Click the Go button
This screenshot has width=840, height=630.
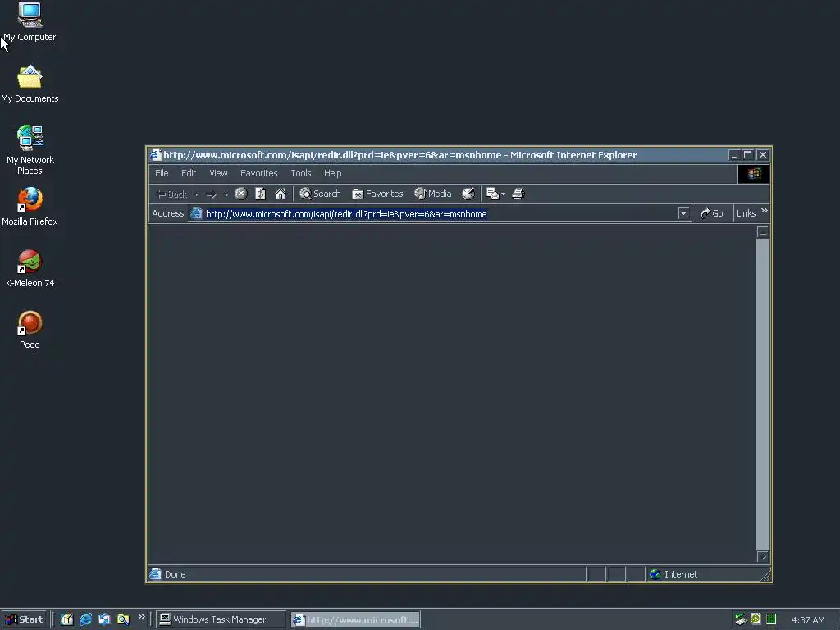click(712, 213)
